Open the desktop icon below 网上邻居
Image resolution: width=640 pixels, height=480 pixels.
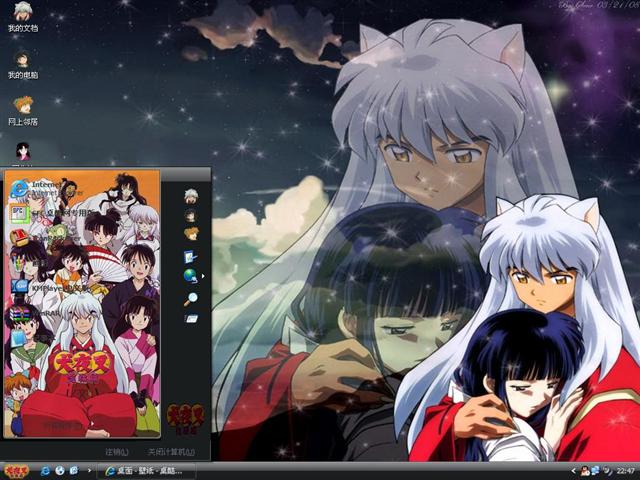pyautogui.click(x=23, y=152)
